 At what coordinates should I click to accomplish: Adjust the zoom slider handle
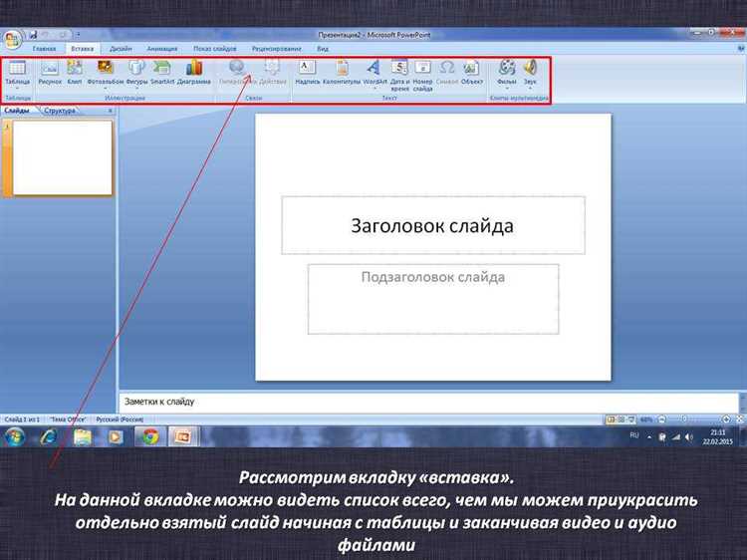click(x=684, y=420)
